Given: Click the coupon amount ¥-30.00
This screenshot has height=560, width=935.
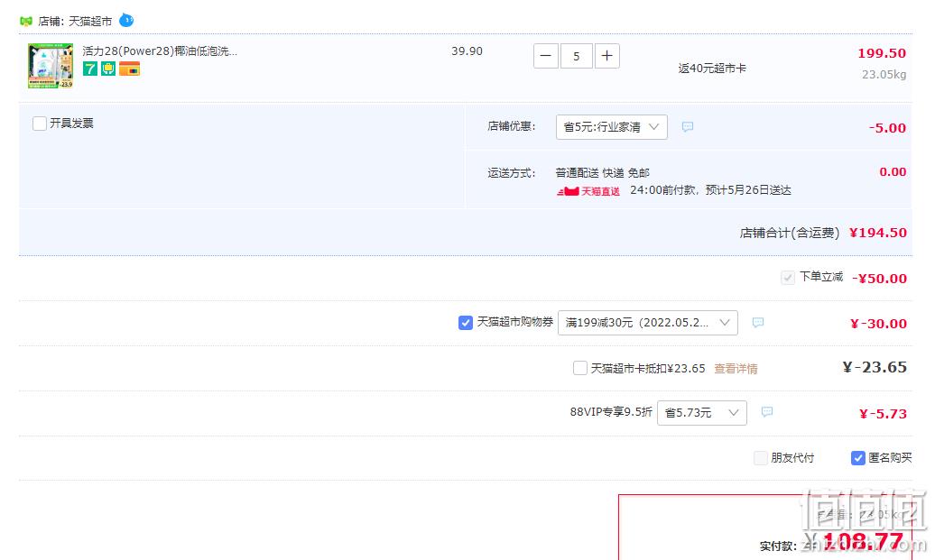Looking at the screenshot, I should [x=878, y=324].
